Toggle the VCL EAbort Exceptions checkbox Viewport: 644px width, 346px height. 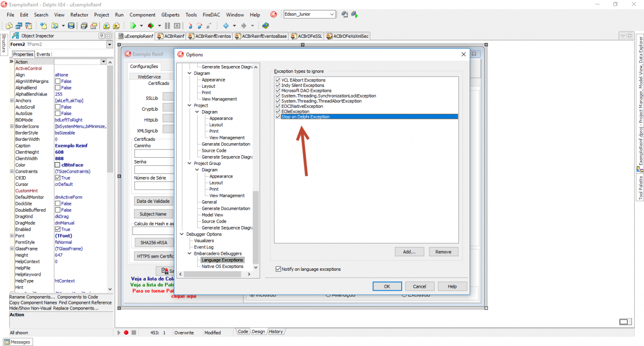coord(278,80)
